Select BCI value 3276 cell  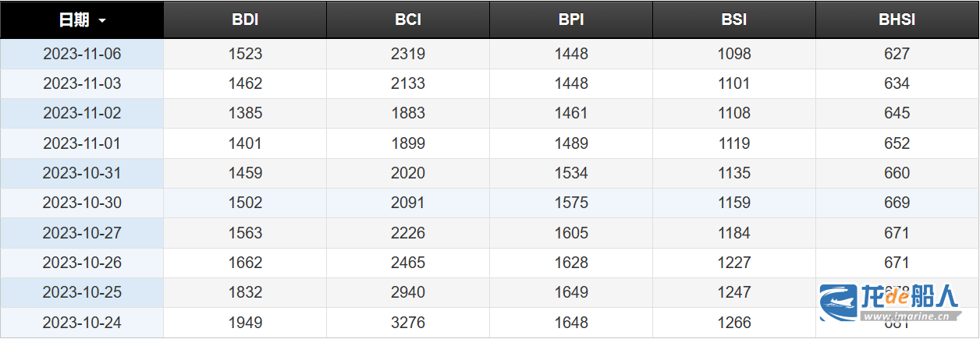pos(408,322)
